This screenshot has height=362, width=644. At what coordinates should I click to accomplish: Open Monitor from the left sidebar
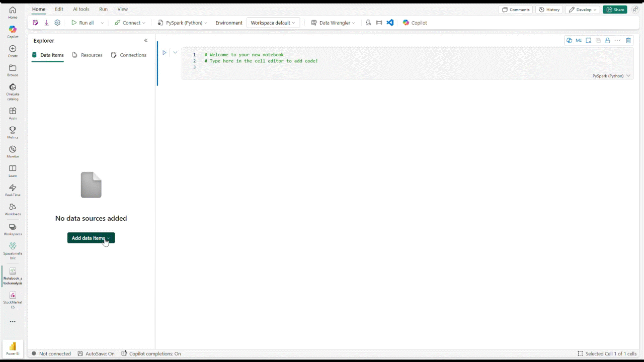13,151
